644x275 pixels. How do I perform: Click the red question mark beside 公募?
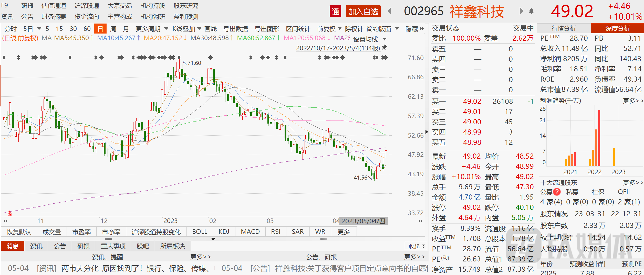point(557,192)
